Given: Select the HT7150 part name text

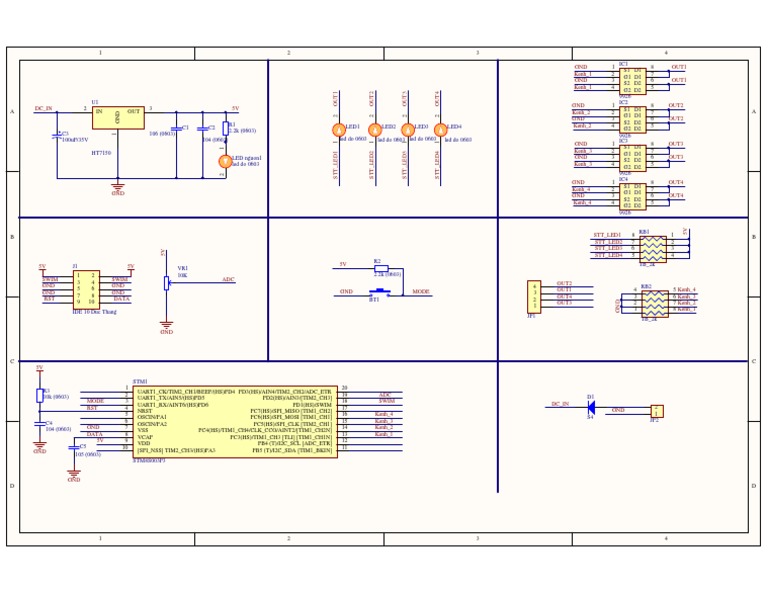Looking at the screenshot, I should 101,153.
